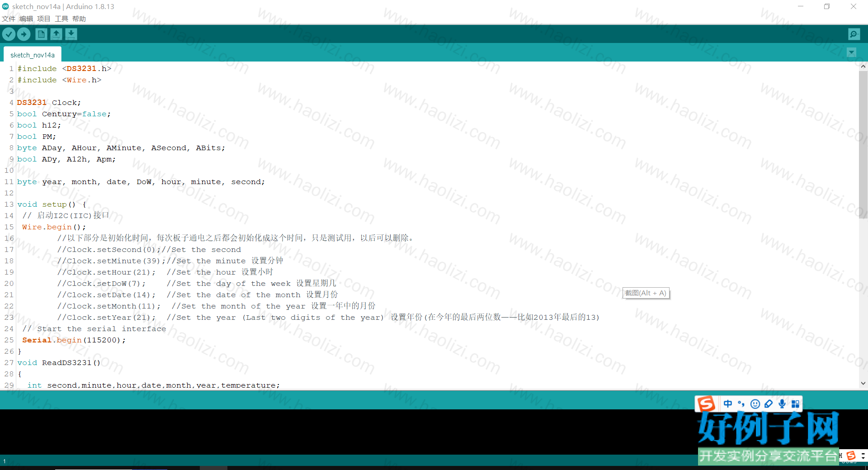Click the Sogou input S logo
The width and height of the screenshot is (868, 470).
706,404
